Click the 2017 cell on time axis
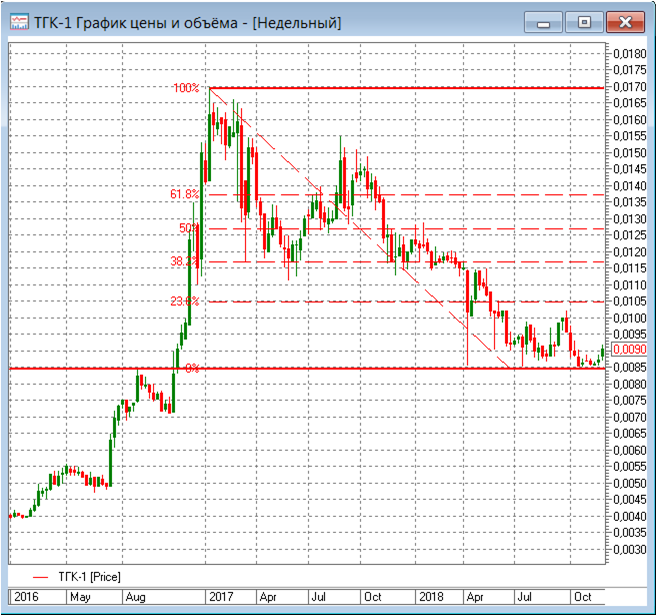Screen dimensions: 657x616 [220, 597]
